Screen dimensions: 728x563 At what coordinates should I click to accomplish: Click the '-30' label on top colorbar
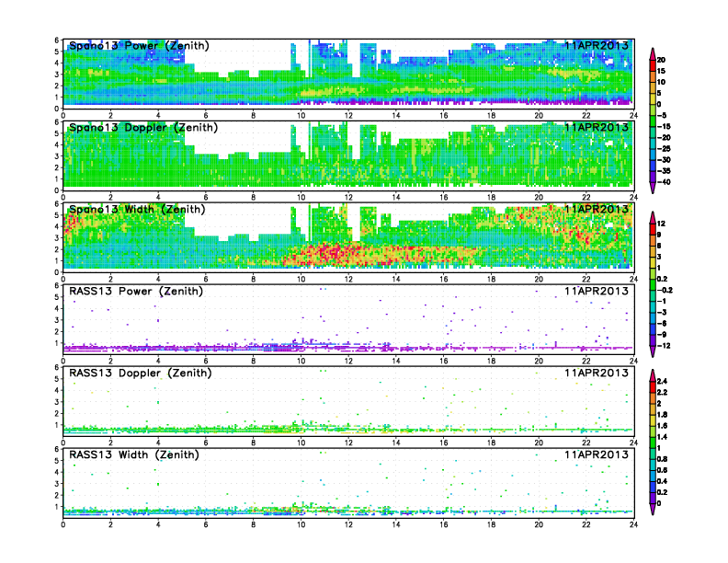664,160
